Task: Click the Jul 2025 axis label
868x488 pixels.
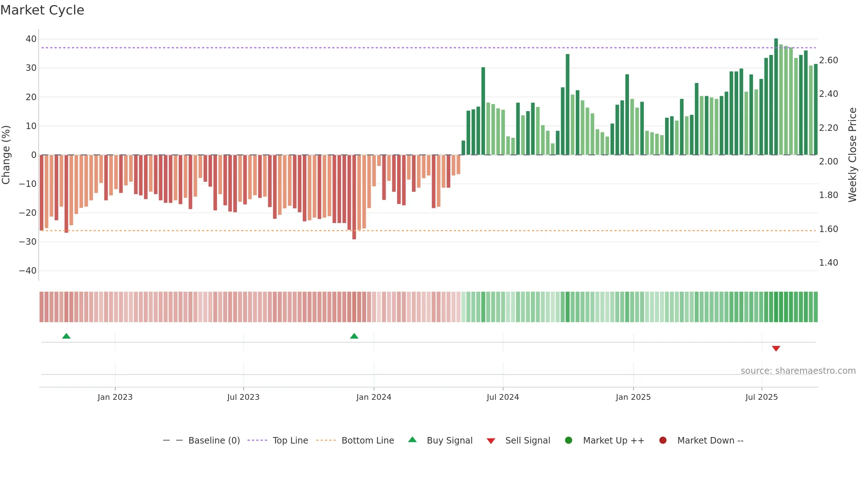Action: (762, 397)
